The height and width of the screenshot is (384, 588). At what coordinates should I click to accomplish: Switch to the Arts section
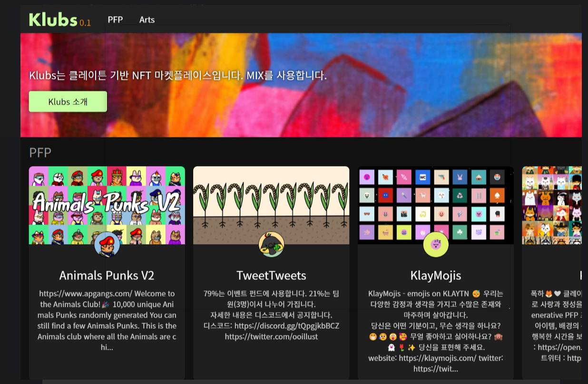click(147, 20)
